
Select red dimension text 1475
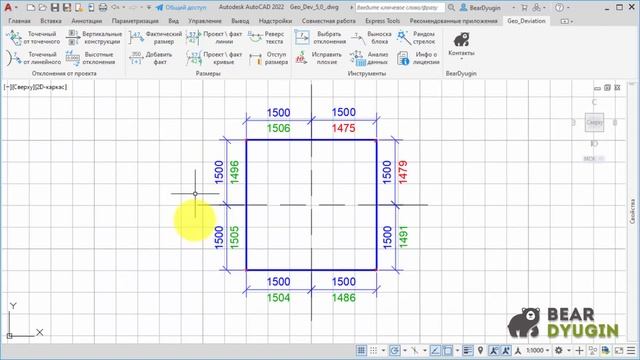[343, 128]
